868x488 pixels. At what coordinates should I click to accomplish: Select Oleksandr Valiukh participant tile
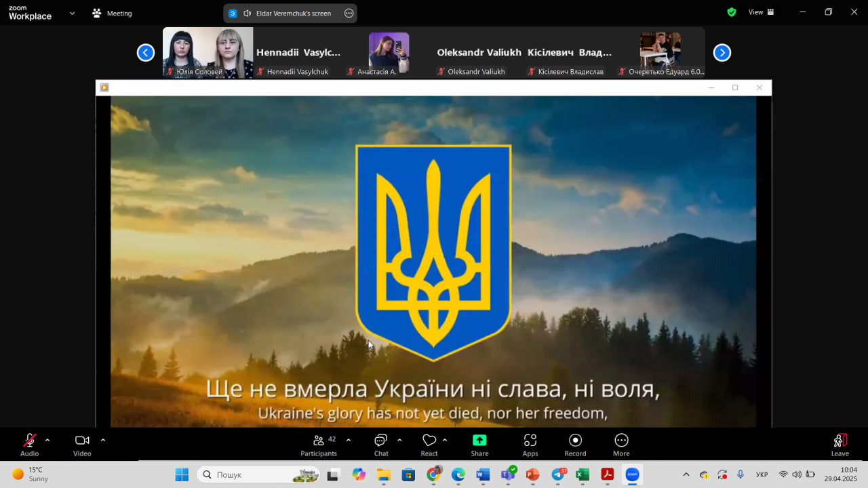coord(479,52)
